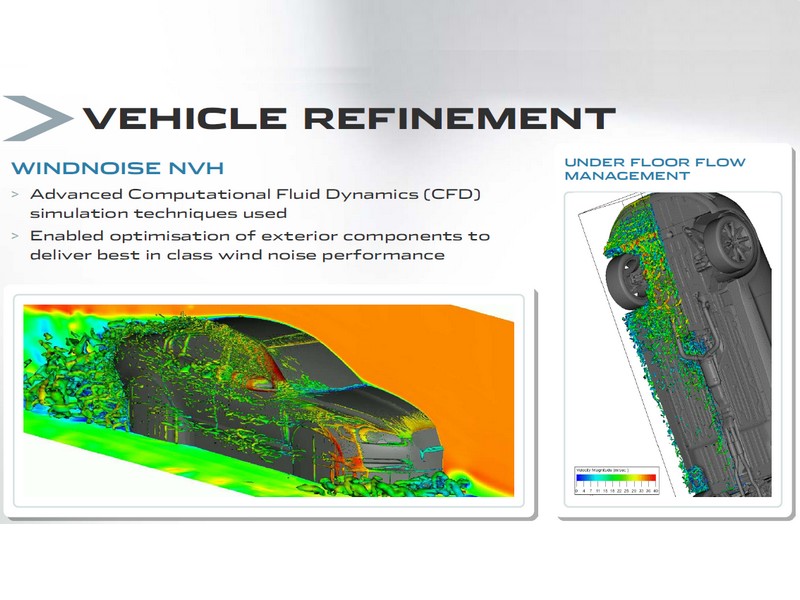
Task: Click the velocity magnitude color scale legend
Action: 616,481
